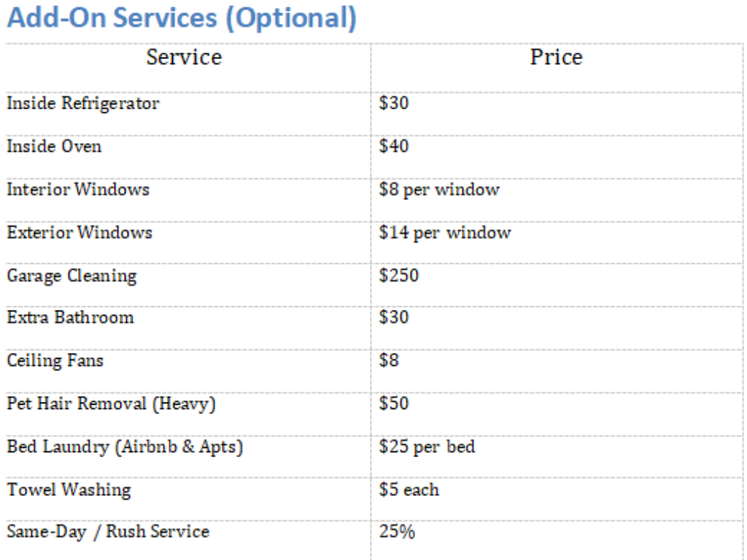Click Pet Hair Removal (Heavy) text

(x=111, y=404)
